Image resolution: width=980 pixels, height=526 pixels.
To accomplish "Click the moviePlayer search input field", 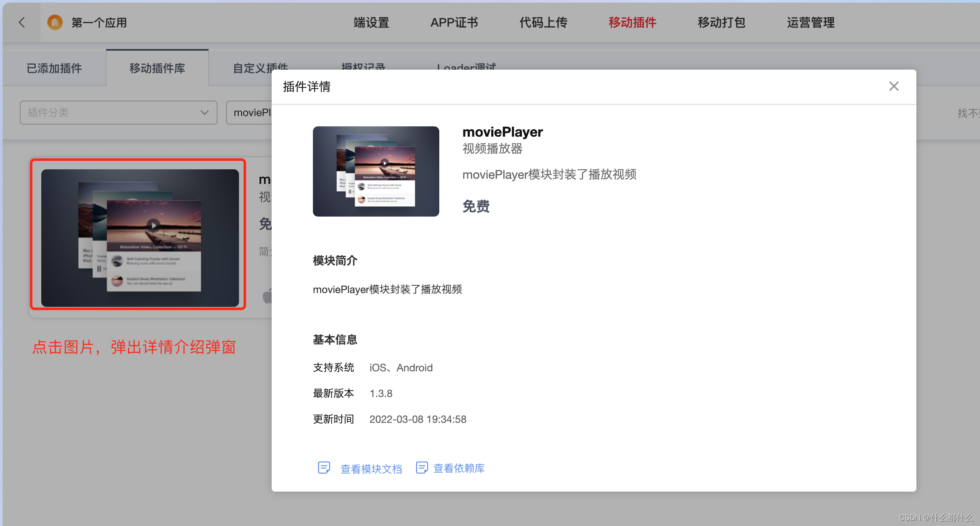I will [x=250, y=113].
